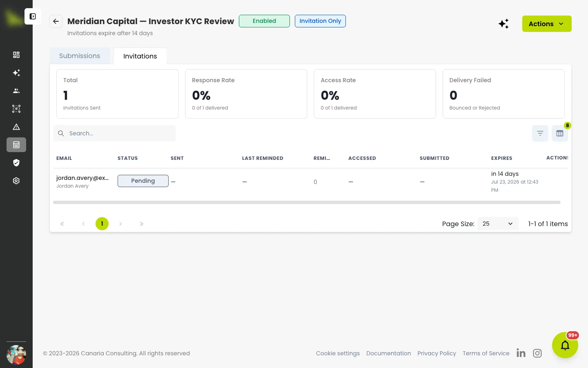Sort by the STATUS column header
This screenshot has width=588, height=368.
[127, 158]
